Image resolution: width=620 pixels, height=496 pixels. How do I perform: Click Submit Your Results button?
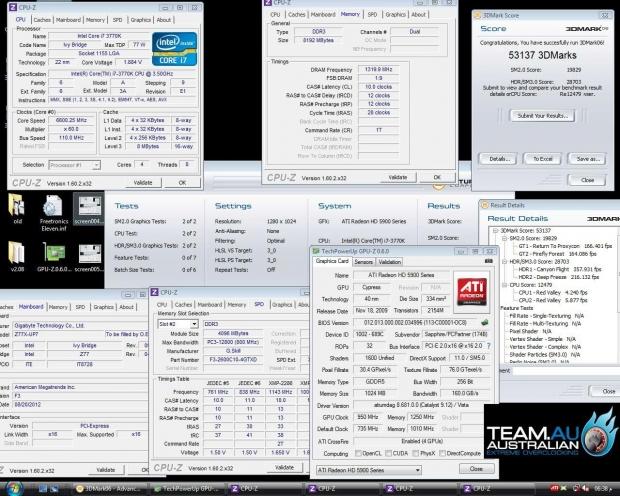point(542,116)
